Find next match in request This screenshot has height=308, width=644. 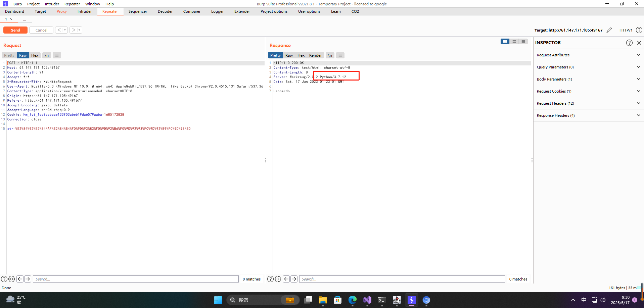click(28, 279)
